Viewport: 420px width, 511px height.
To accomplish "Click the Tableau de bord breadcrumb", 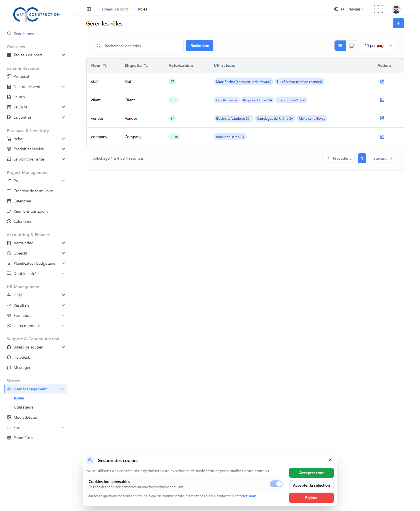I will (114, 9).
